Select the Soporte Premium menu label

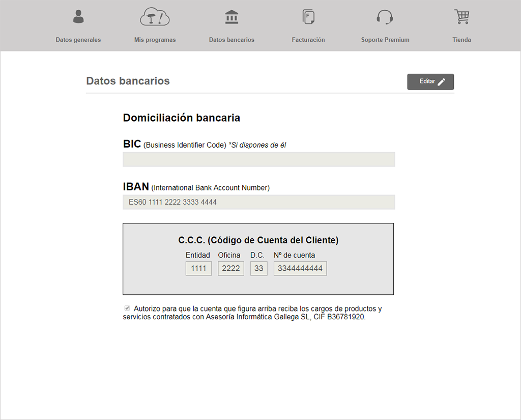[x=385, y=40]
